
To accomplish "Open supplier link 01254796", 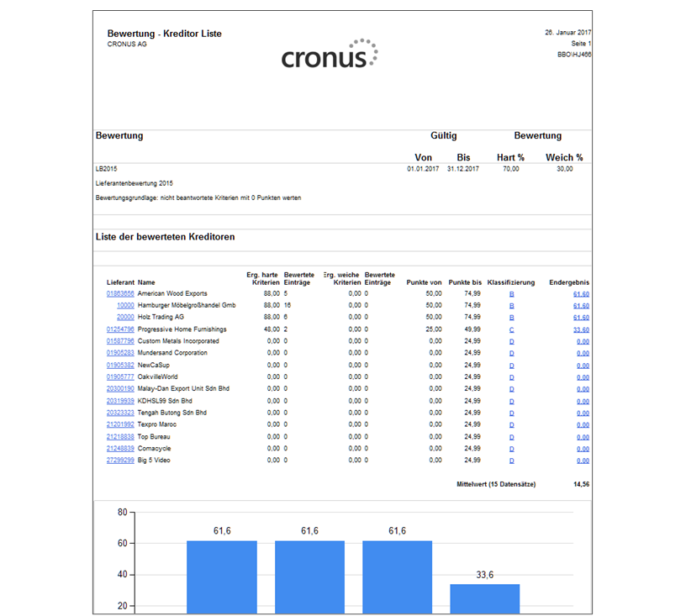I will [x=120, y=329].
